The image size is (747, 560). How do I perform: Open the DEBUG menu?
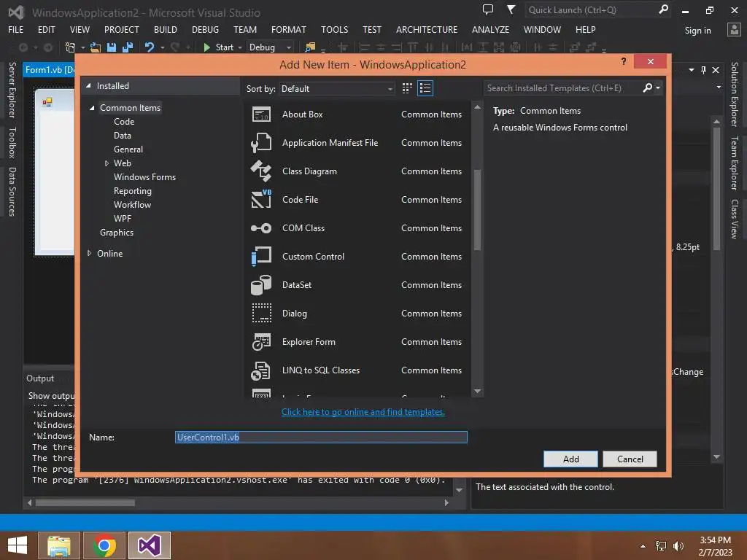205,29
